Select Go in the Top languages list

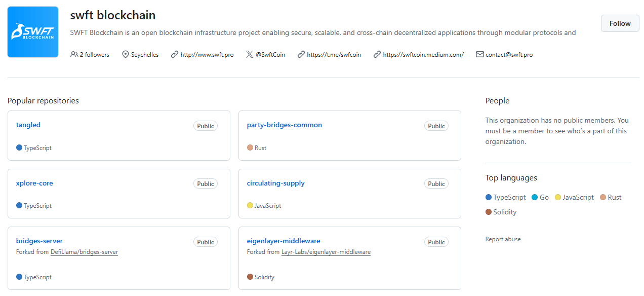point(544,197)
